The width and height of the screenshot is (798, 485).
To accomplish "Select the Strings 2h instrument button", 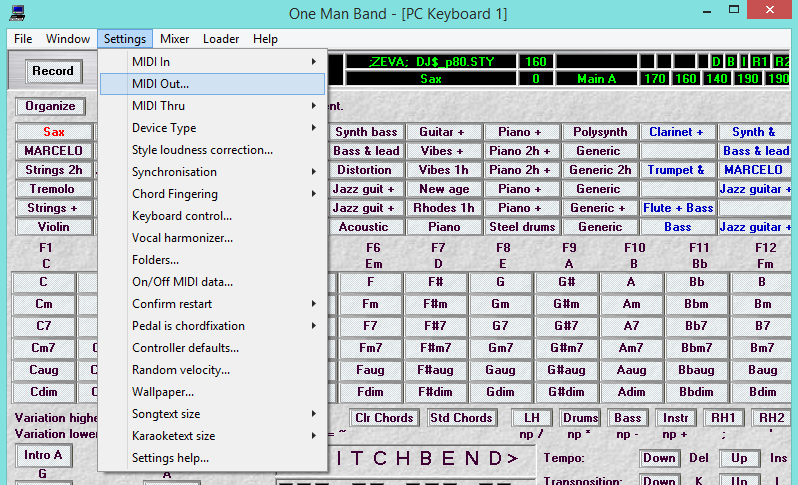I will pos(53,170).
